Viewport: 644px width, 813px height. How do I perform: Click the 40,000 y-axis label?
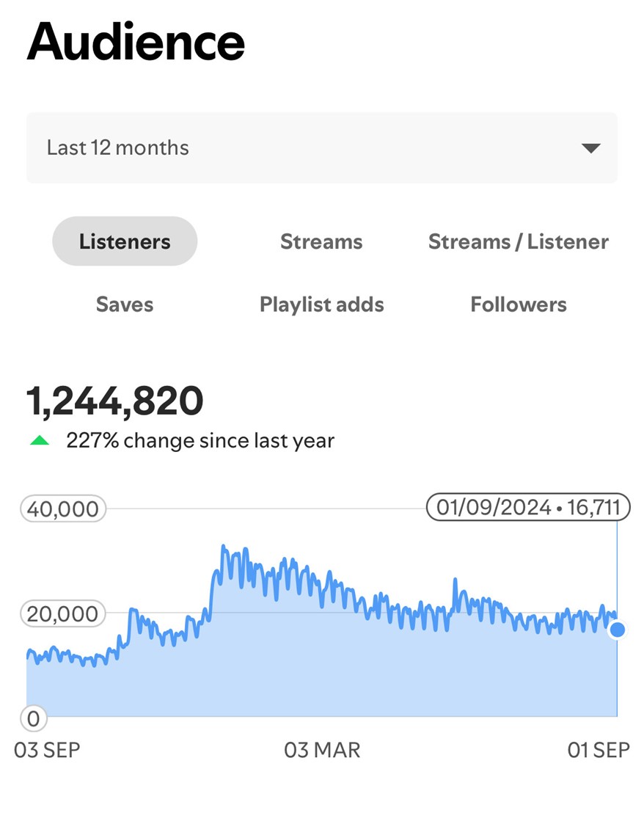click(x=63, y=508)
